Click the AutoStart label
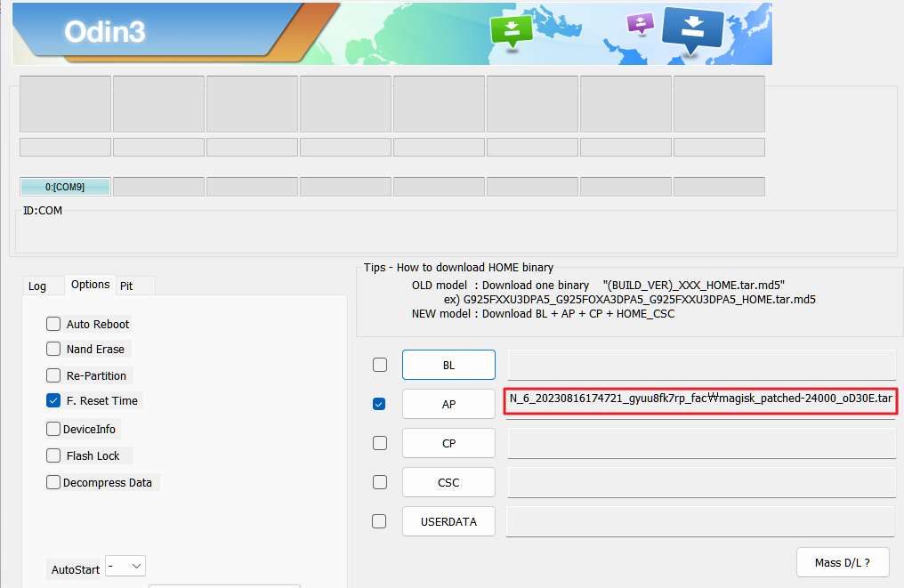Viewport: 904px width, 588px height. [76, 569]
